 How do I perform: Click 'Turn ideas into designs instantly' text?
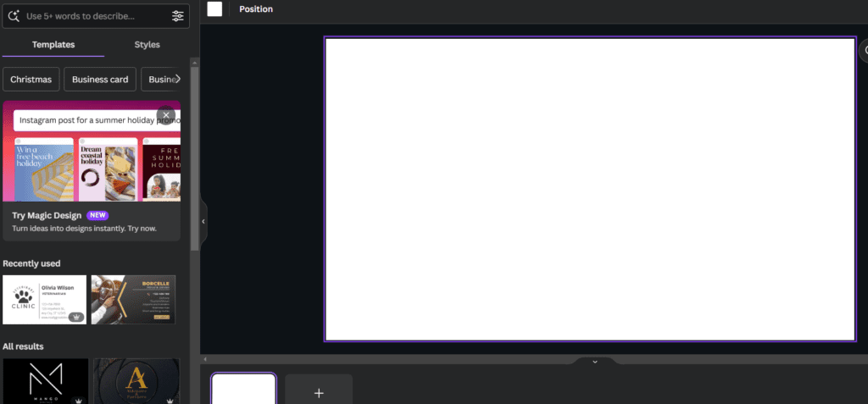point(84,228)
